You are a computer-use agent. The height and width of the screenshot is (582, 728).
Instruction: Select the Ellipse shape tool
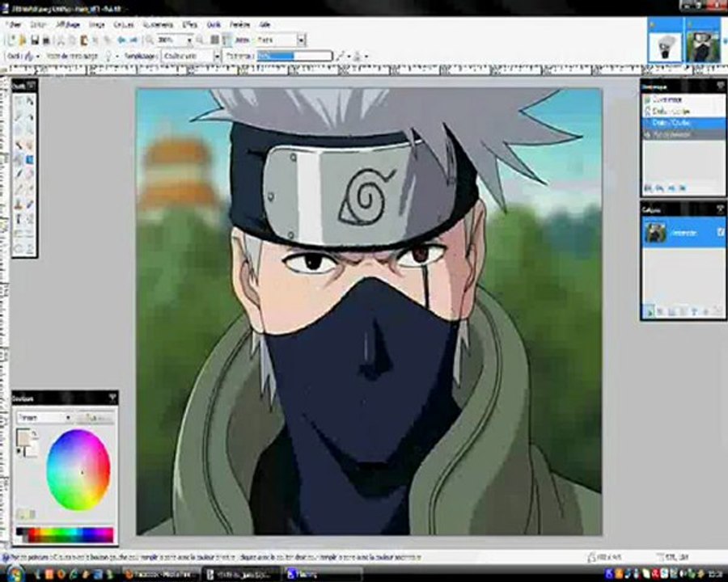[x=19, y=249]
